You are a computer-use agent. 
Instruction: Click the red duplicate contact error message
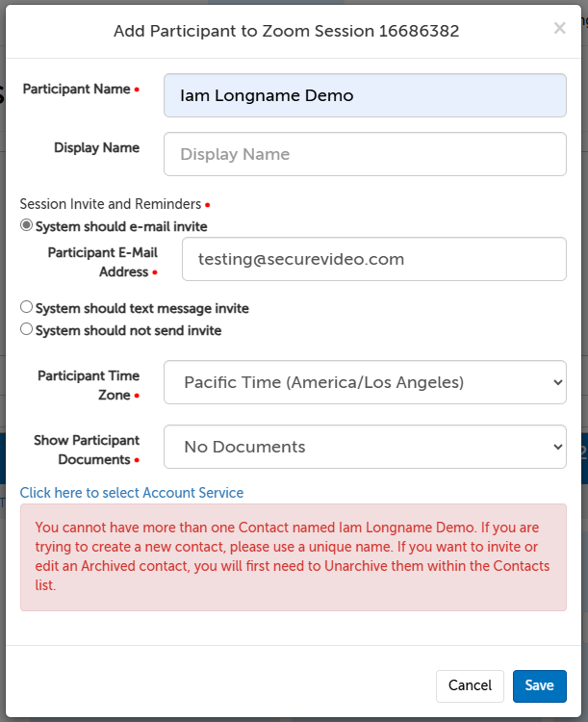pos(293,556)
